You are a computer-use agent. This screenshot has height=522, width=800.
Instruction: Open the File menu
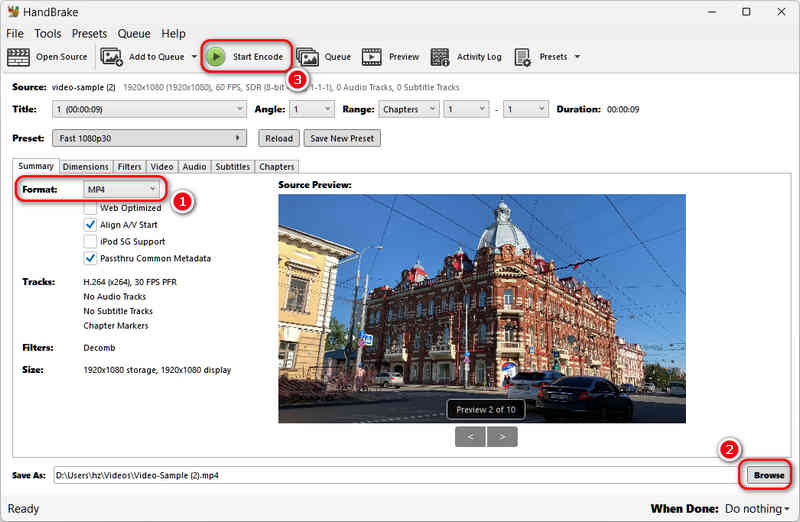coord(15,34)
